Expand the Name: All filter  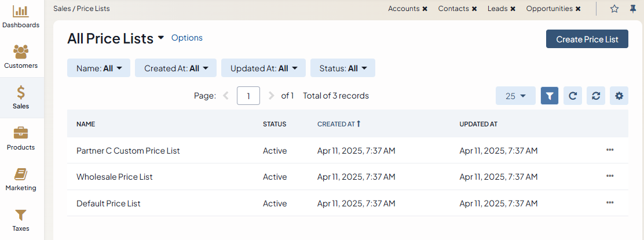pyautogui.click(x=99, y=68)
